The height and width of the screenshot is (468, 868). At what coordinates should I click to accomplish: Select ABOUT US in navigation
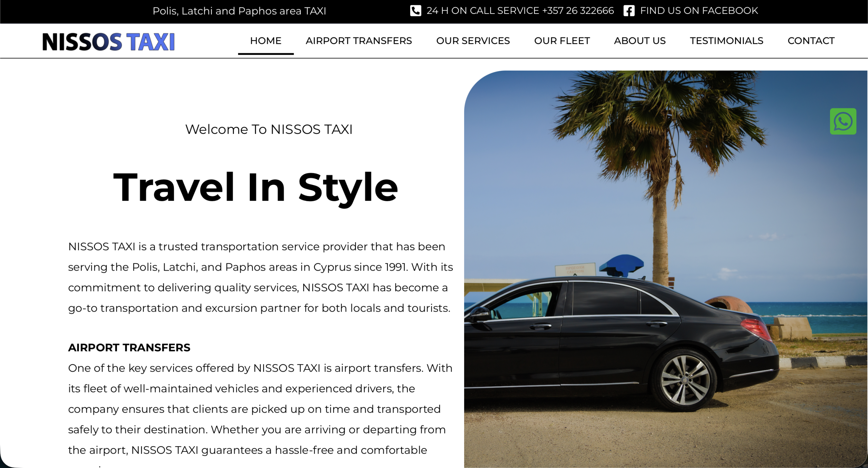point(639,41)
